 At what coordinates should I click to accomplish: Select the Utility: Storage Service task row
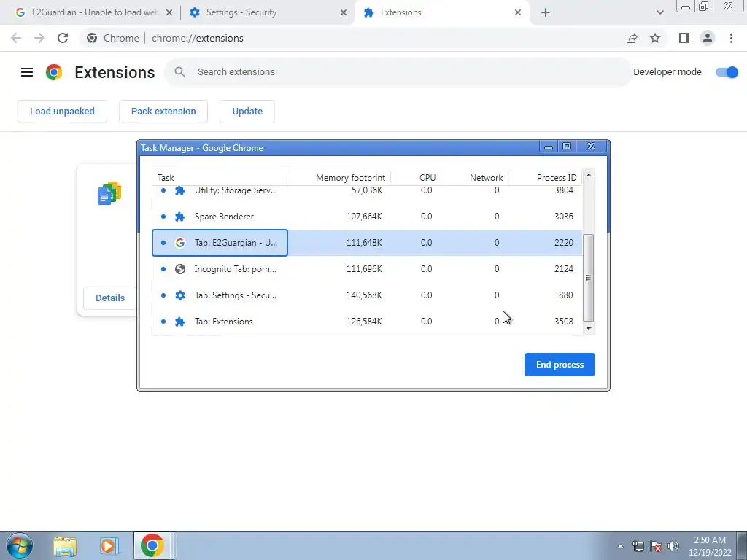coord(368,190)
